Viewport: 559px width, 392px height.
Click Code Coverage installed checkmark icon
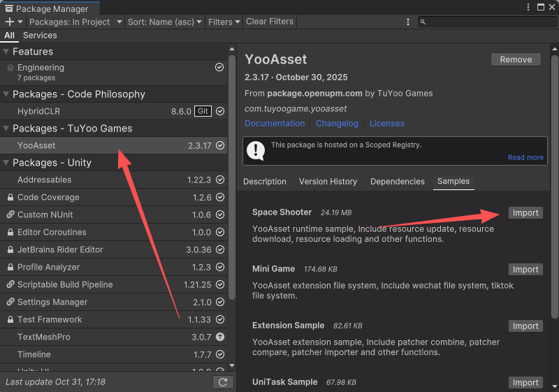pyautogui.click(x=220, y=197)
